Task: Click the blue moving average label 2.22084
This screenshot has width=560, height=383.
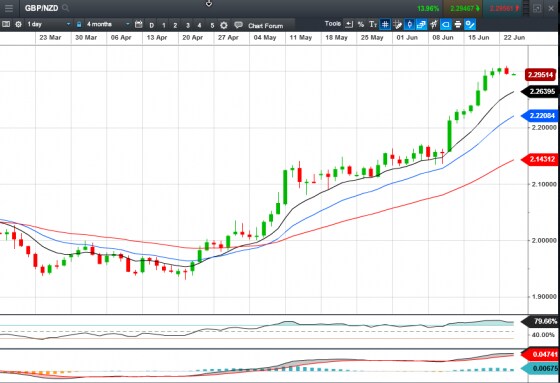Action: 540,116
